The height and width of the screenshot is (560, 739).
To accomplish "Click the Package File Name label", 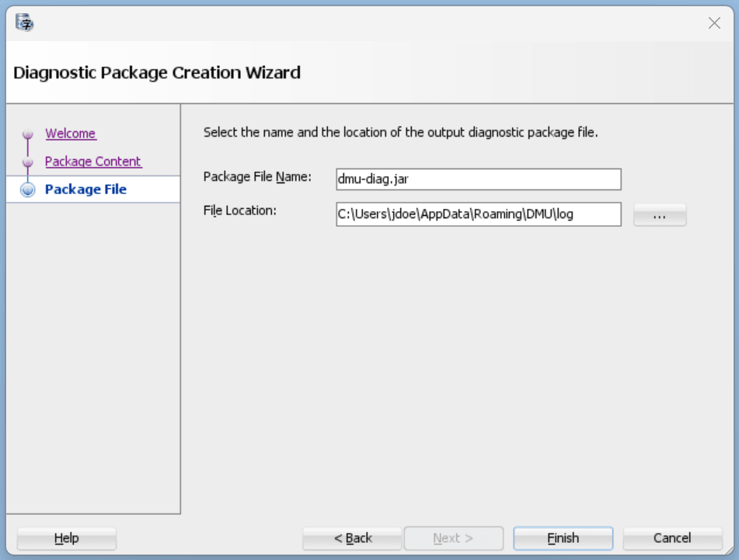I will [257, 176].
